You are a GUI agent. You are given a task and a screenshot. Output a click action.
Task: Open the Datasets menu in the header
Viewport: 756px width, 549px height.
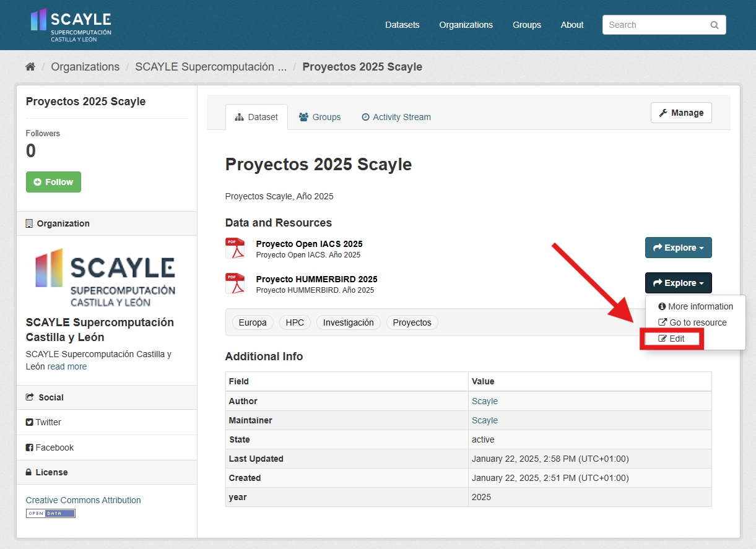pyautogui.click(x=402, y=25)
